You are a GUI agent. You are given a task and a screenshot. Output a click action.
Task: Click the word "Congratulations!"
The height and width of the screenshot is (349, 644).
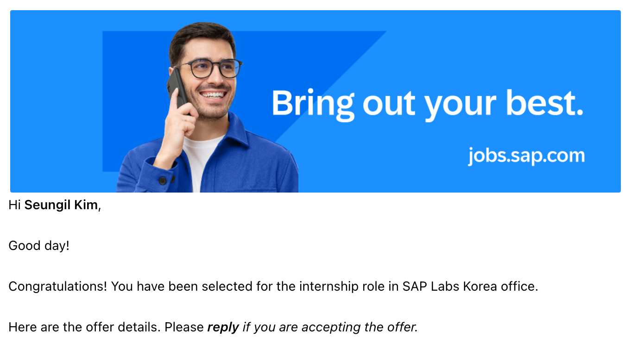coord(58,287)
